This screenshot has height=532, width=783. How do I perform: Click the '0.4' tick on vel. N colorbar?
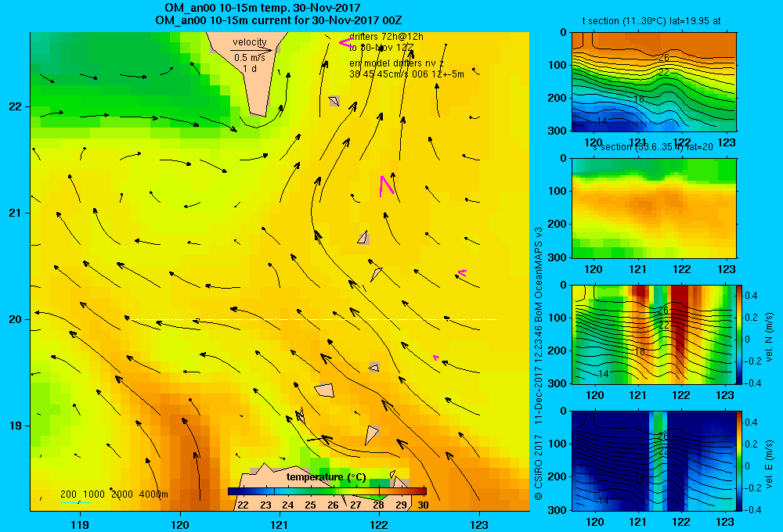coord(751,296)
